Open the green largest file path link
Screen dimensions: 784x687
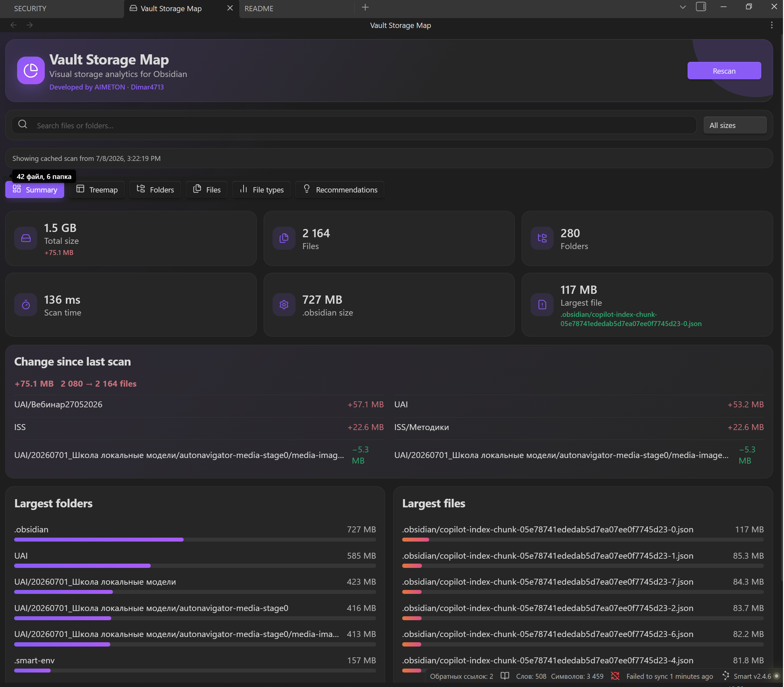click(631, 319)
